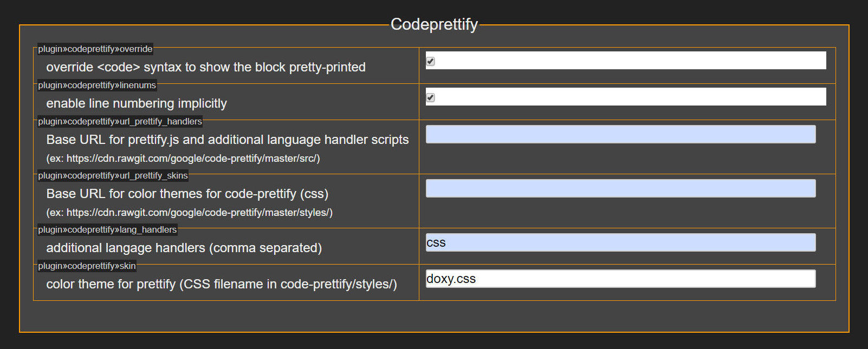Image resolution: width=868 pixels, height=349 pixels.
Task: Click "Base URL for prettify.js" description text
Action: coord(228,140)
